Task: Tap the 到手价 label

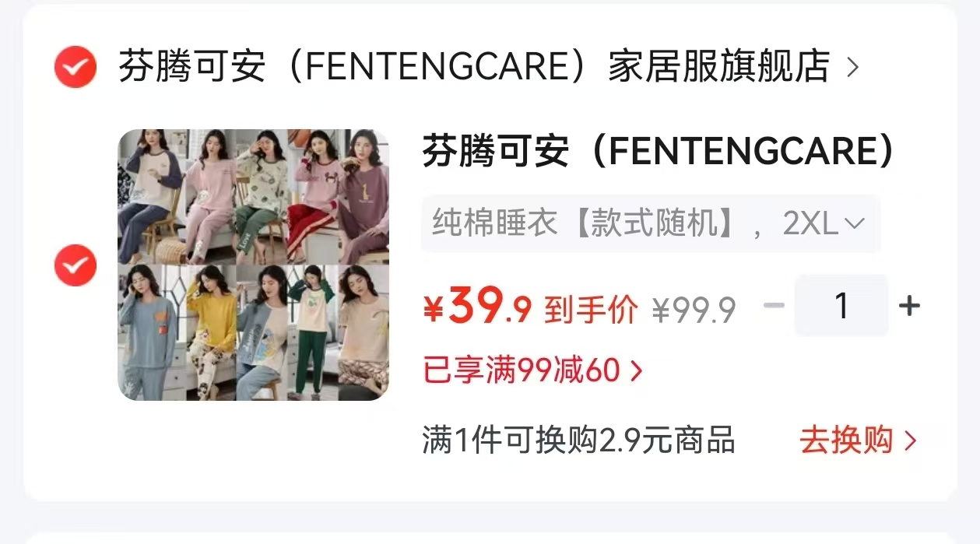Action: tap(591, 310)
